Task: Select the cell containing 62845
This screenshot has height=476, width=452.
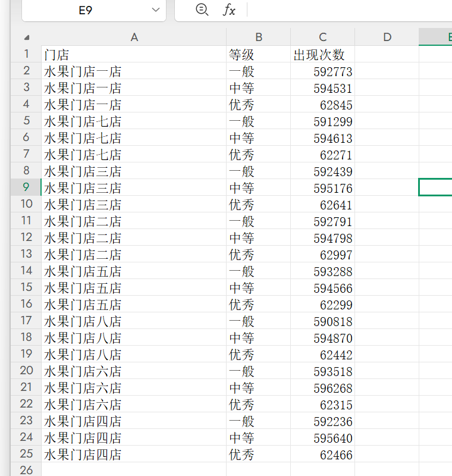Action: [x=322, y=105]
